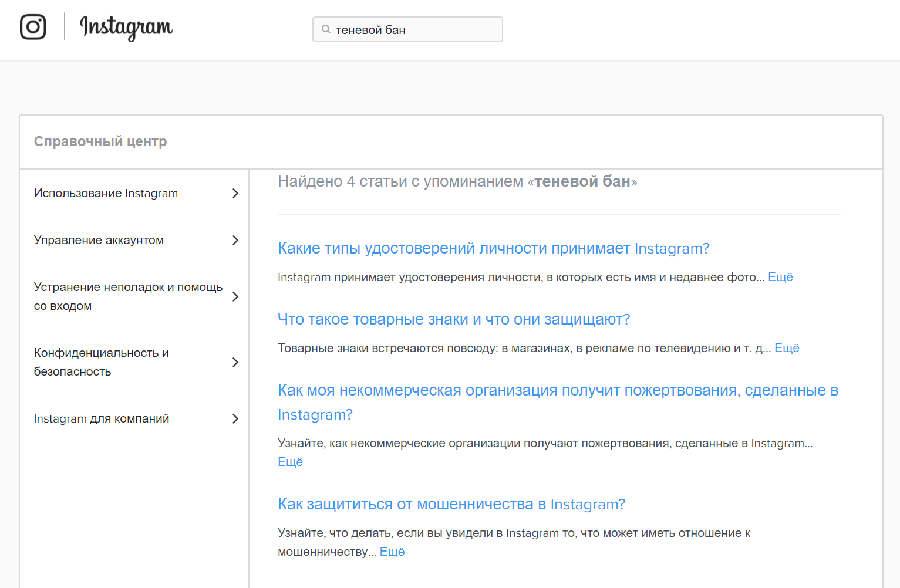The height and width of the screenshot is (588, 900).
Task: Click «Ещё» after the товарные знаки snippet
Action: point(787,348)
